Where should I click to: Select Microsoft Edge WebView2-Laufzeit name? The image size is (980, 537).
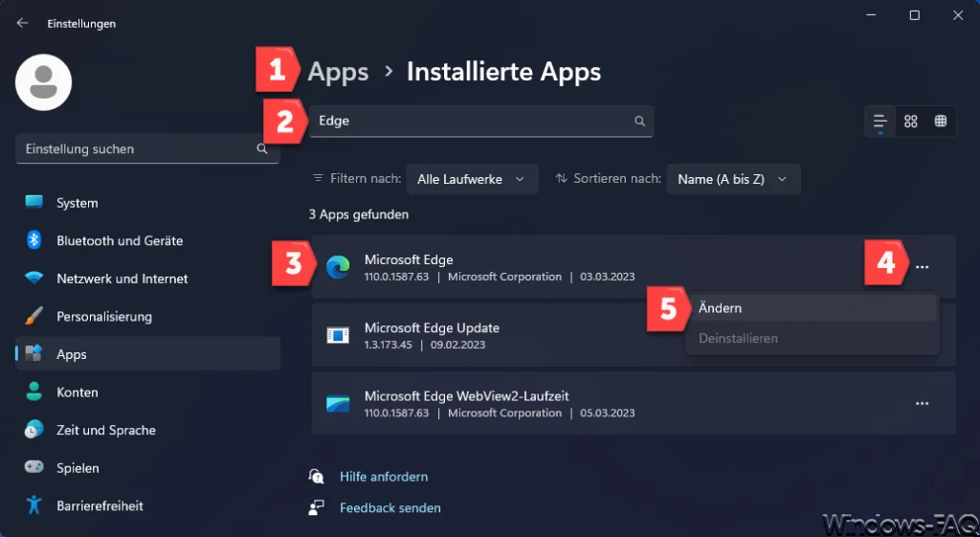click(x=467, y=395)
